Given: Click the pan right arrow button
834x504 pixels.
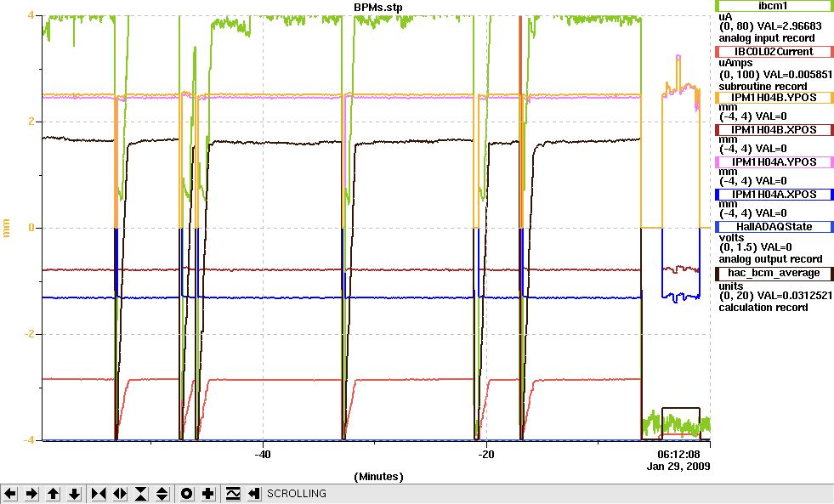Looking at the screenshot, I should (31, 494).
